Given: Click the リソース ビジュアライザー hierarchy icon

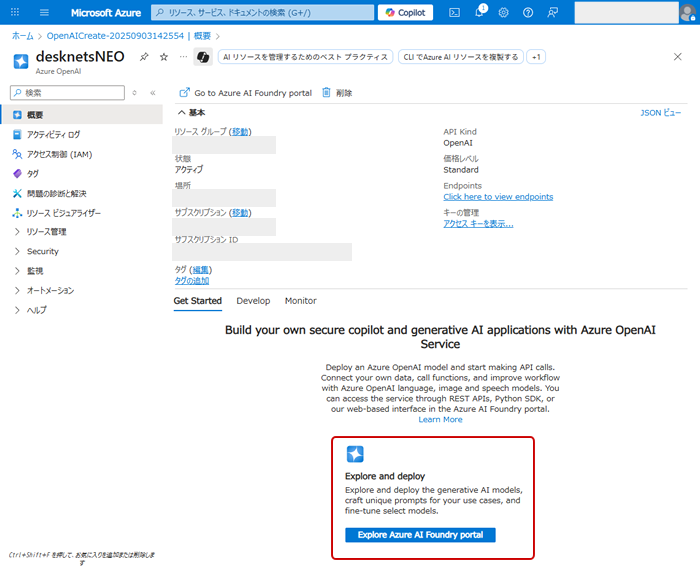Looking at the screenshot, I should tap(17, 213).
